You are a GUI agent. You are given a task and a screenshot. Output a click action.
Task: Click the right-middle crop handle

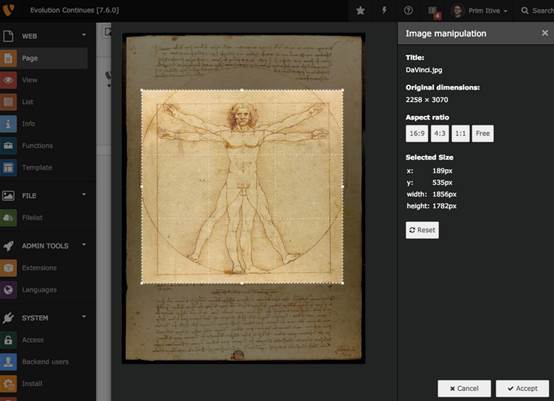coord(343,187)
